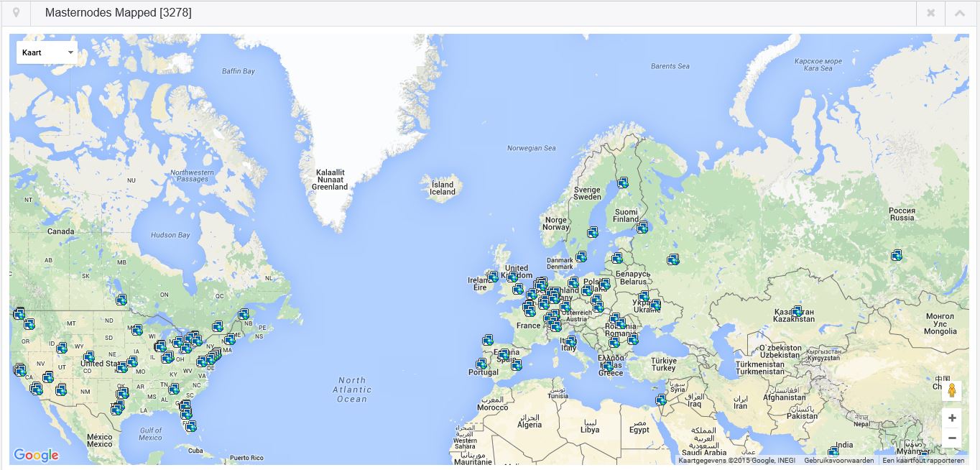Select the masternode marker beside the Norway label
980x470 pixels.
[x=592, y=232]
